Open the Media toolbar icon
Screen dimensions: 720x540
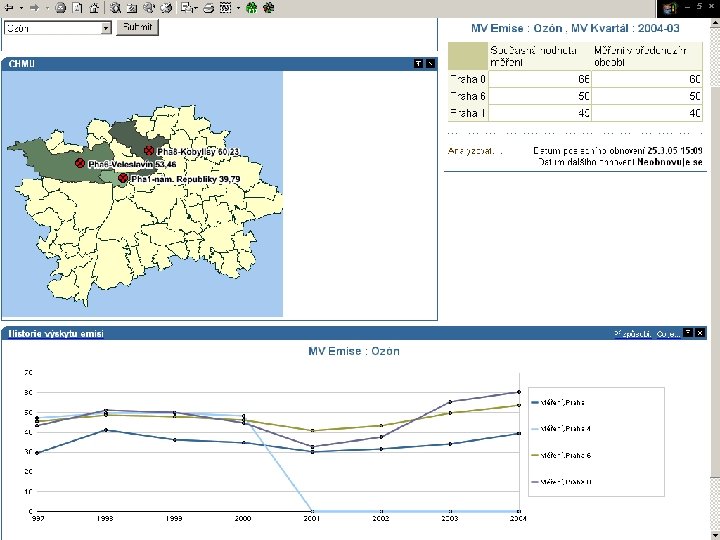tap(149, 8)
